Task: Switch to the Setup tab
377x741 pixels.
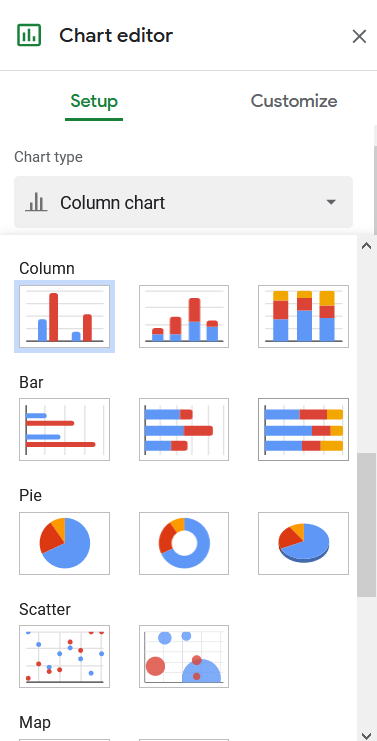Action: 94,101
